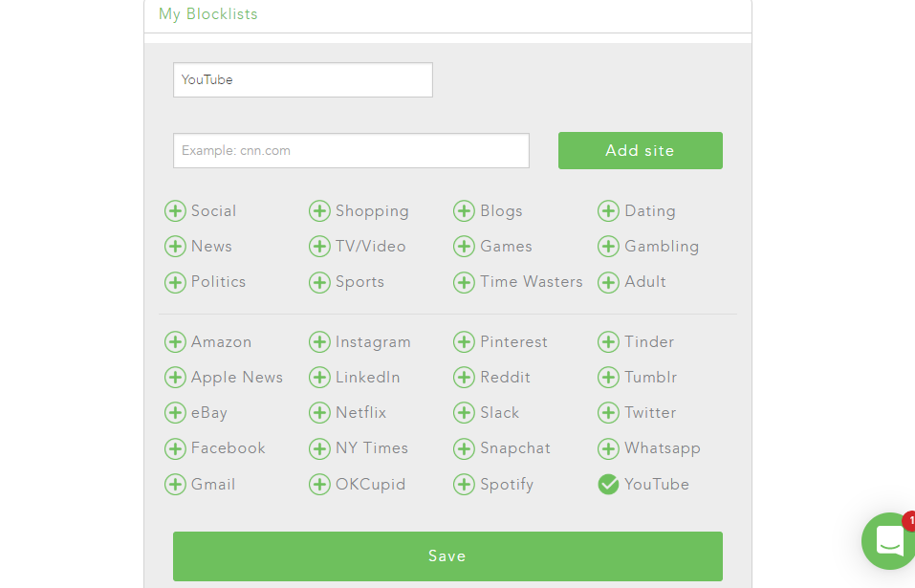Click the plus icon beside Gambling
The image size is (915, 588).
(x=608, y=247)
